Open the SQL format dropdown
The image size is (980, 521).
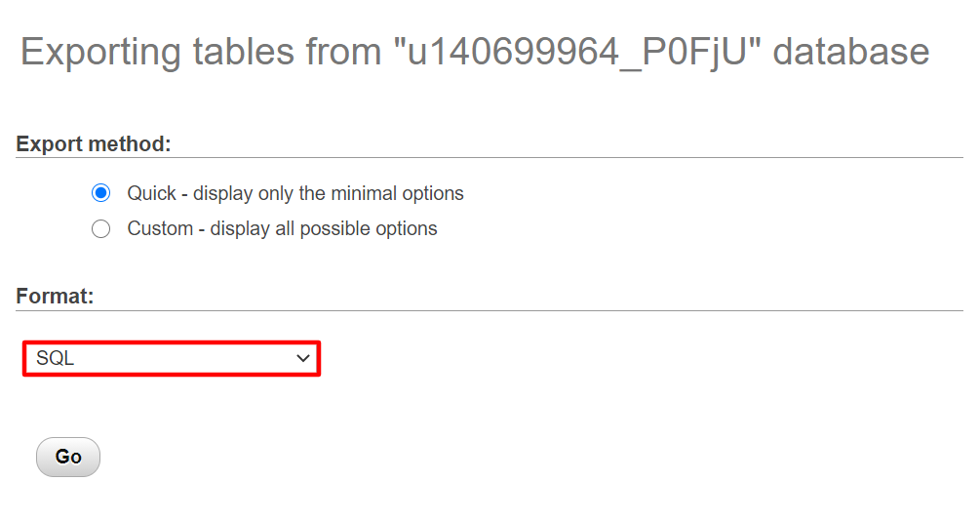click(172, 358)
